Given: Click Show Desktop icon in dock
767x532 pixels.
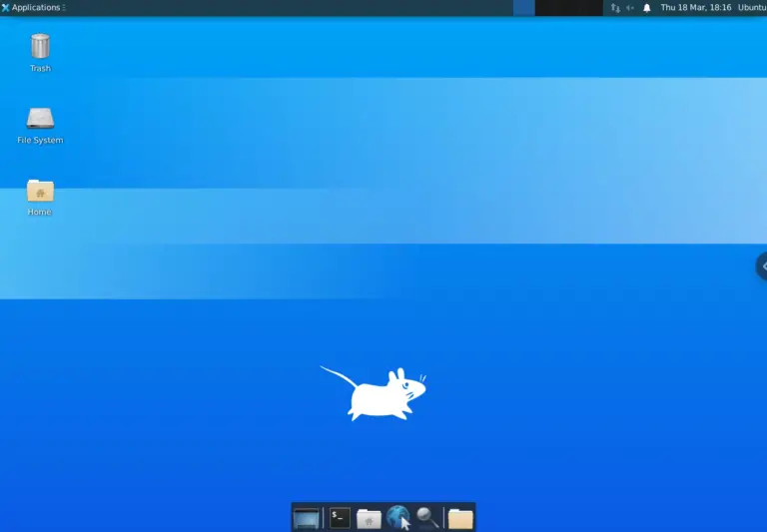Looking at the screenshot, I should pyautogui.click(x=307, y=518).
